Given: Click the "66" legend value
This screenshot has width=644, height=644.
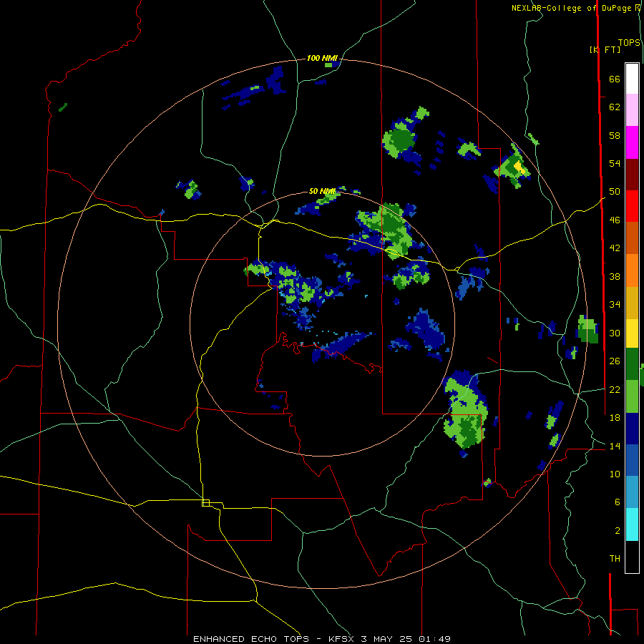Looking at the screenshot, I should [615, 79].
